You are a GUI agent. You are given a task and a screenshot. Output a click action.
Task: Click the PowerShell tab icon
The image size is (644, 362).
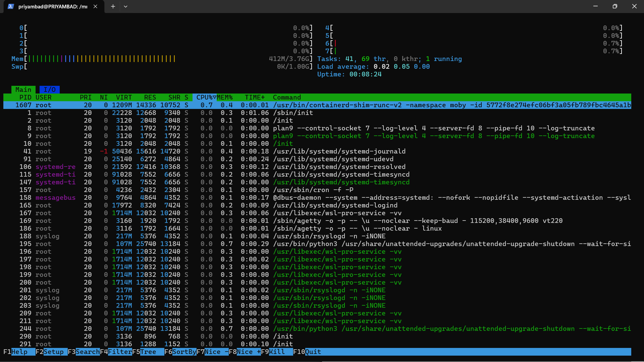point(11,6)
